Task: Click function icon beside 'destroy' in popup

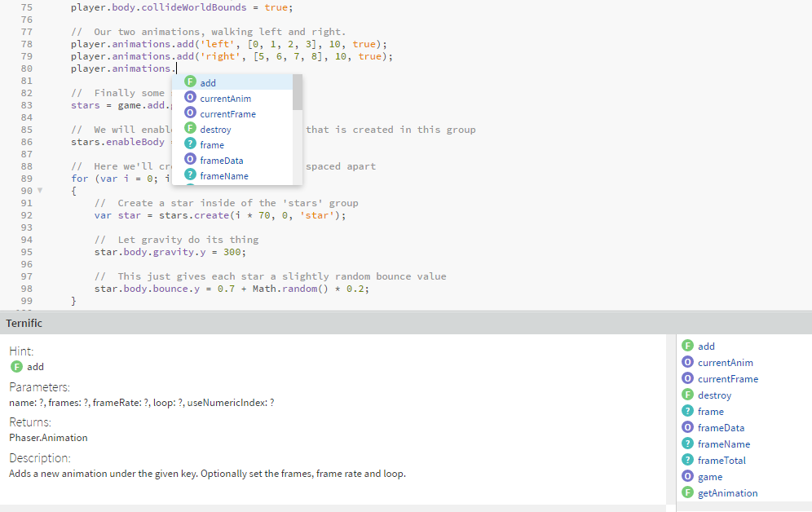Action: (x=191, y=128)
